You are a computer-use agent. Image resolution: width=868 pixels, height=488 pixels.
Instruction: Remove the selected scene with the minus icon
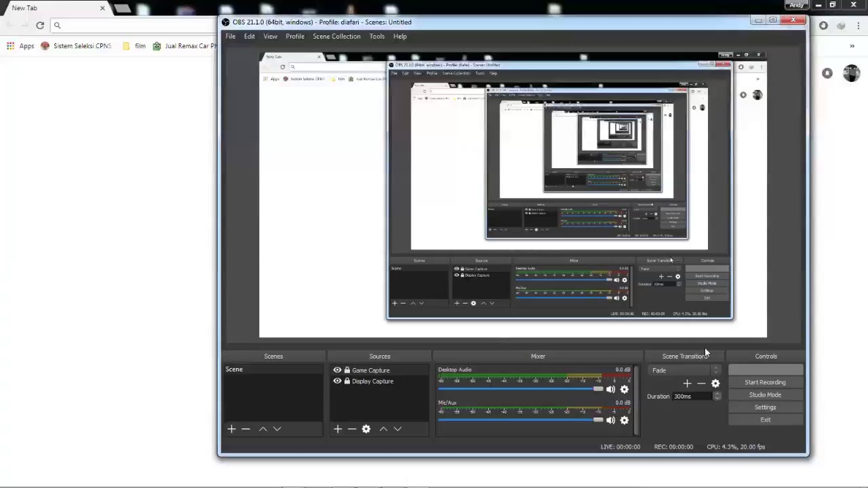(245, 429)
